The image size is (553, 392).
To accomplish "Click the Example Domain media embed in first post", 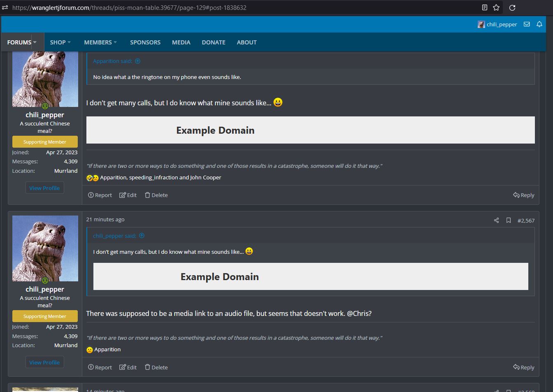I will (310, 130).
